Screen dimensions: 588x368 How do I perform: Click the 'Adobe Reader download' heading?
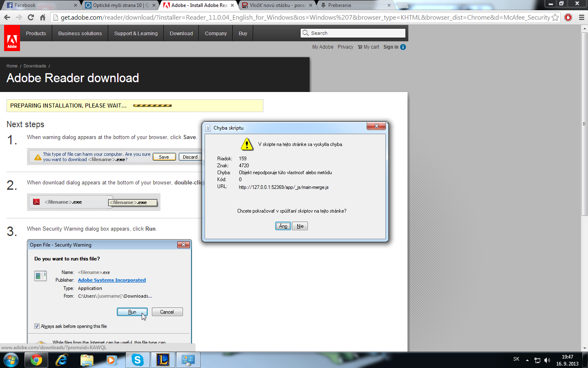point(73,78)
